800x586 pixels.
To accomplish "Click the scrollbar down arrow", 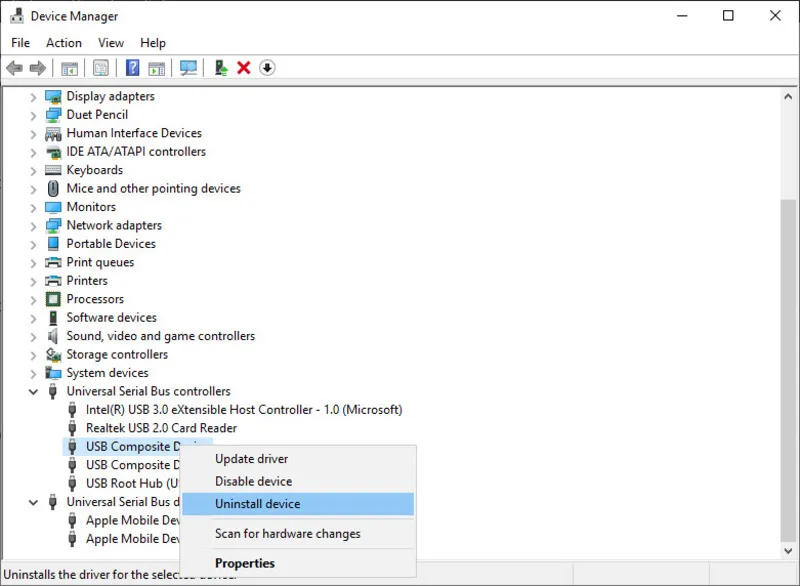I will point(789,550).
